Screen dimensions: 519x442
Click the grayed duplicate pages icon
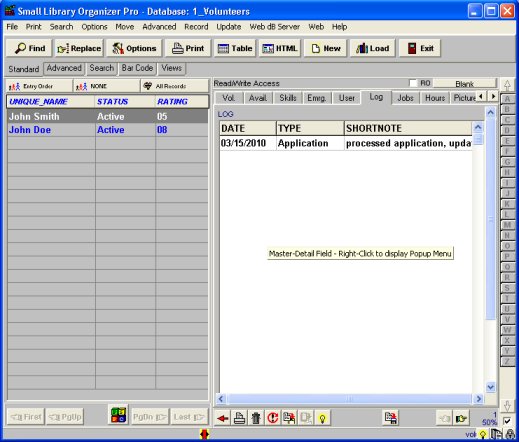[x=306, y=418]
